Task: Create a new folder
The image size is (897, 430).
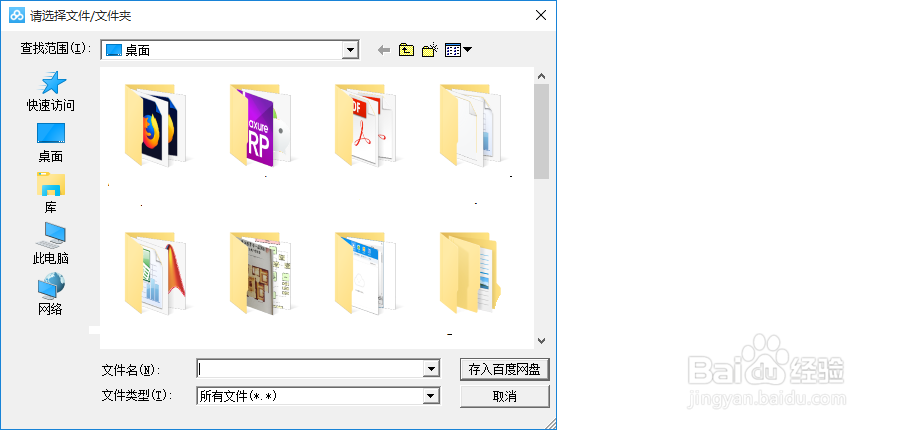Action: point(430,50)
